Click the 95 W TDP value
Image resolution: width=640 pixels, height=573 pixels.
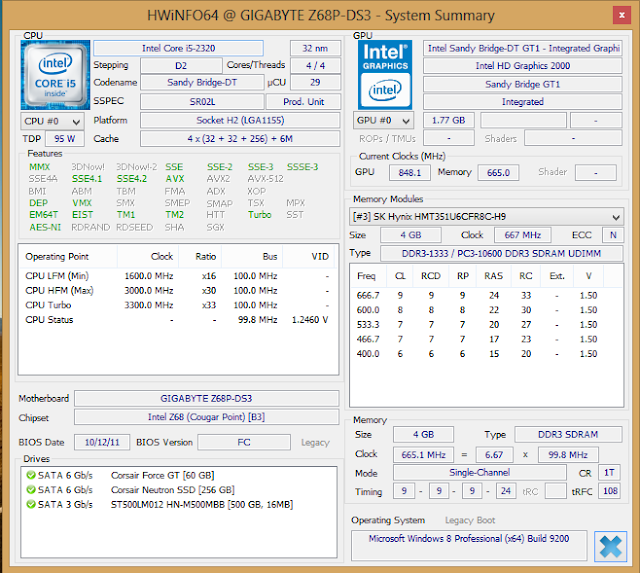(64, 139)
